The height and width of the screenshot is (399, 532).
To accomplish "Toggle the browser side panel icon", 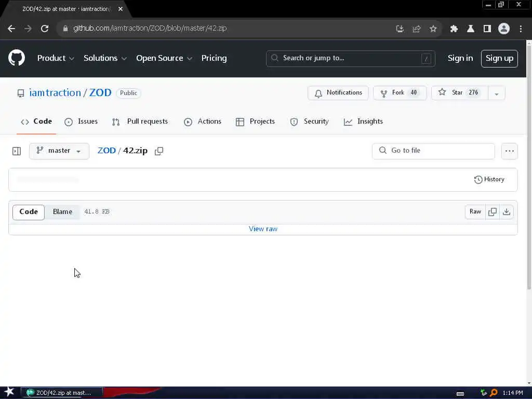I will tap(487, 29).
